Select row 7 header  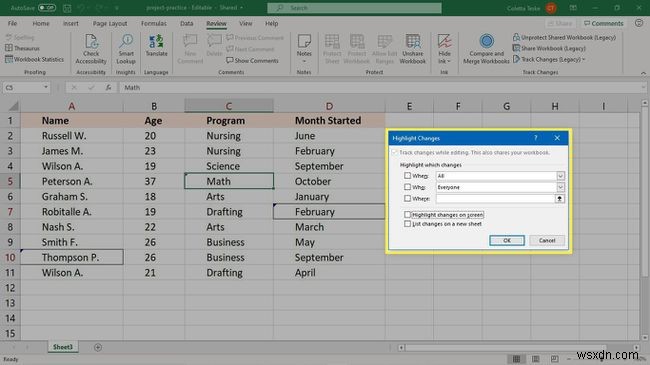(x=10, y=212)
